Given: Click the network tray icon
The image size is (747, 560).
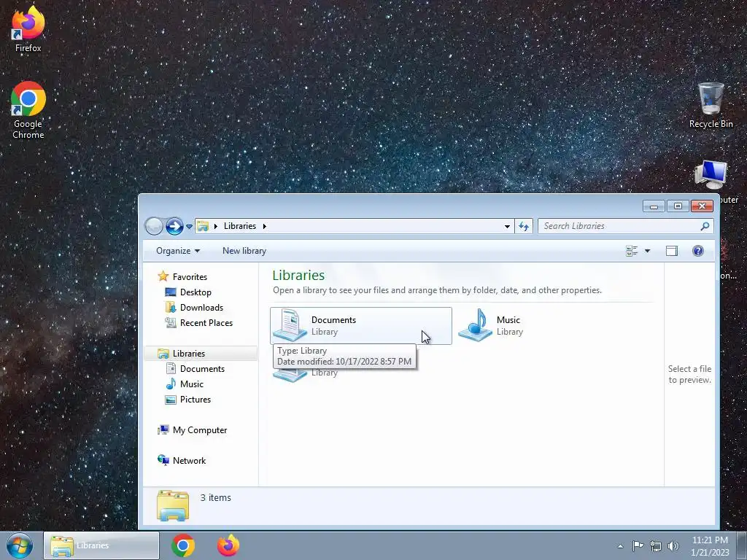Looking at the screenshot, I should point(656,546).
